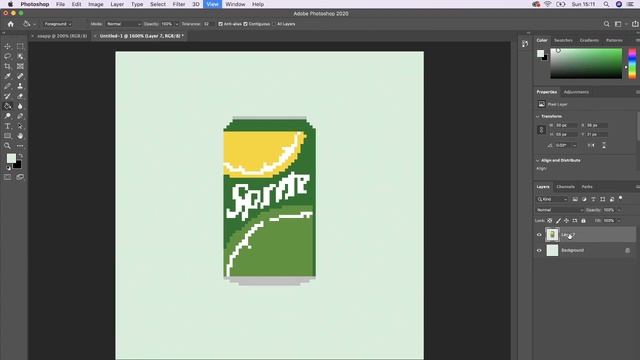Image resolution: width=640 pixels, height=360 pixels.
Task: Toggle Lock all padlock icon
Action: [x=583, y=221]
